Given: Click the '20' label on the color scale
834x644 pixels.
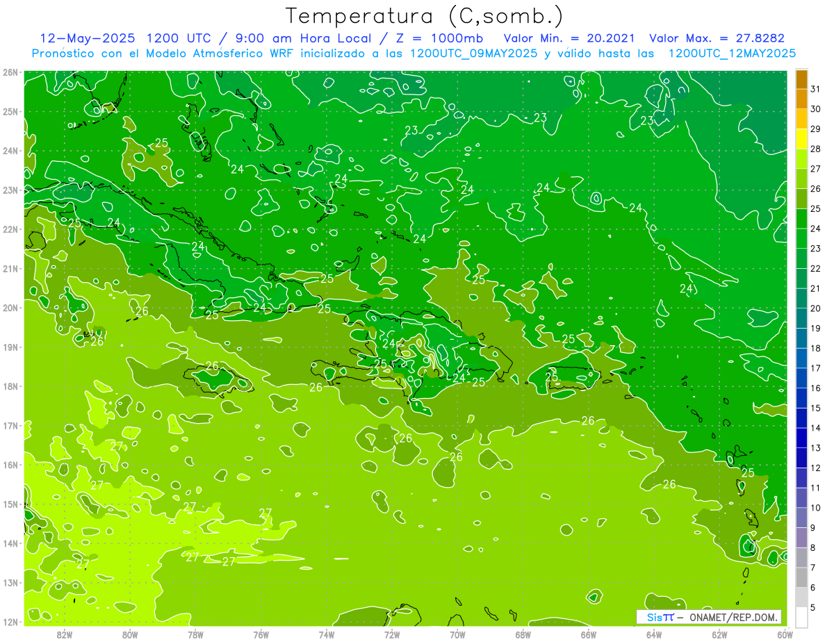Looking at the screenshot, I should [x=815, y=308].
